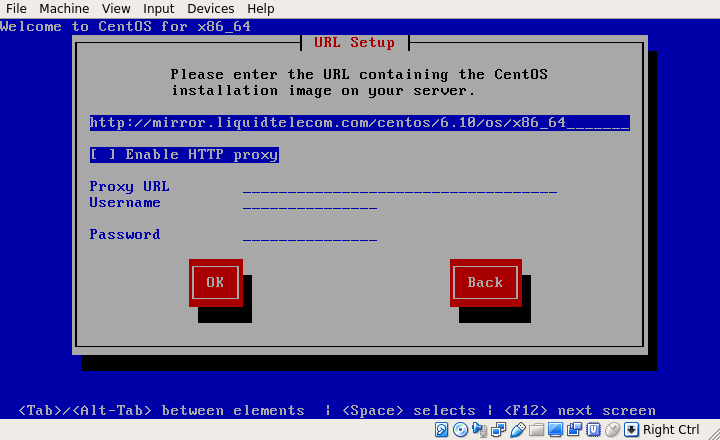Image resolution: width=720 pixels, height=440 pixels.
Task: Open the Devices menu
Action: click(211, 9)
